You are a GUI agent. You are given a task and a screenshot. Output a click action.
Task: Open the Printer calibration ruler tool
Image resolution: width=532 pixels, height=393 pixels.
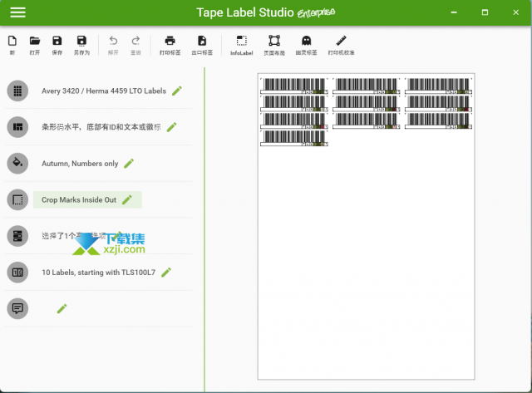pyautogui.click(x=341, y=45)
